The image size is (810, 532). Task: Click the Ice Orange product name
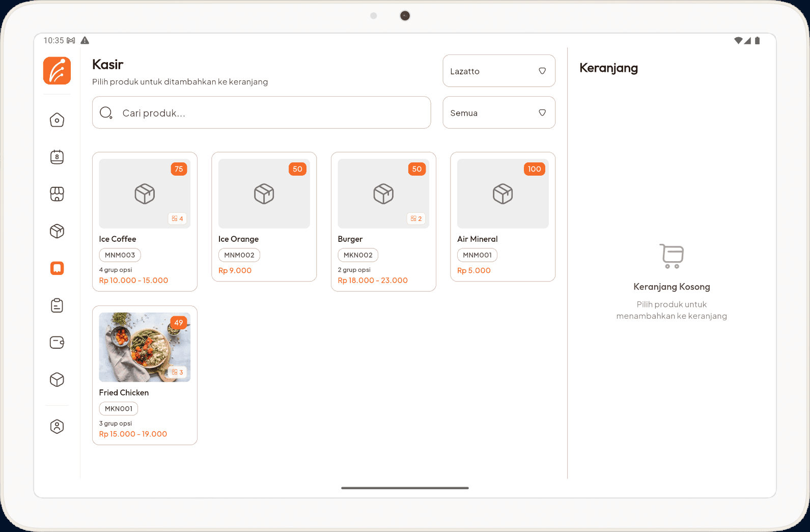click(238, 239)
